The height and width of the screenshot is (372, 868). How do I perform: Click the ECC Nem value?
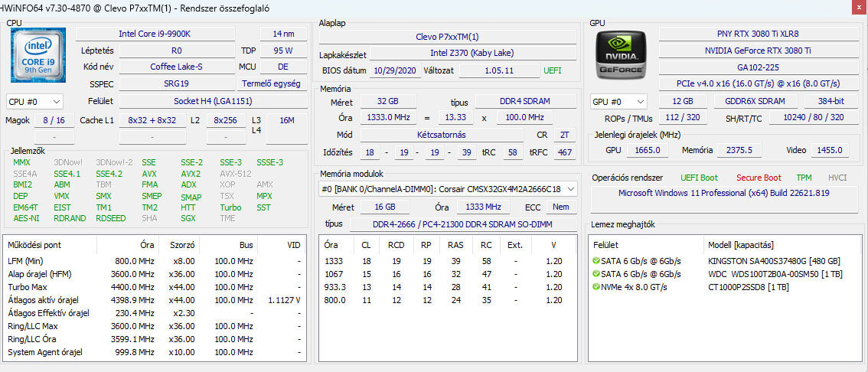tap(561, 207)
